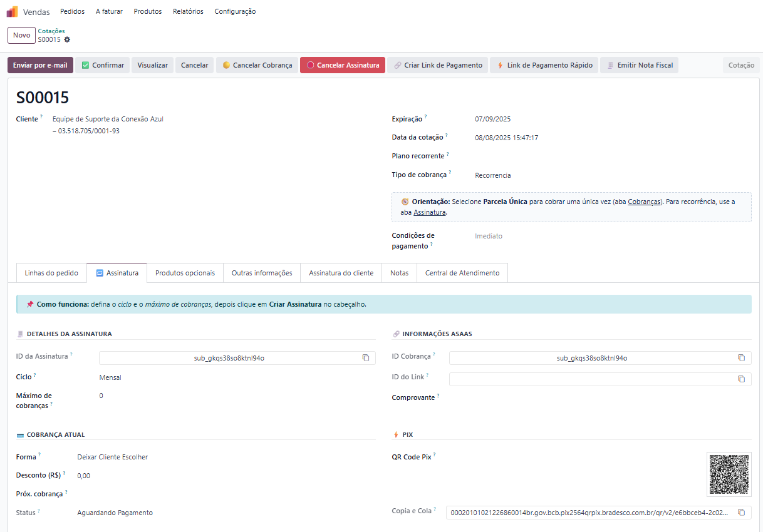This screenshot has height=532, width=763.
Task: Open the Produtos dropdown menu
Action: click(148, 11)
